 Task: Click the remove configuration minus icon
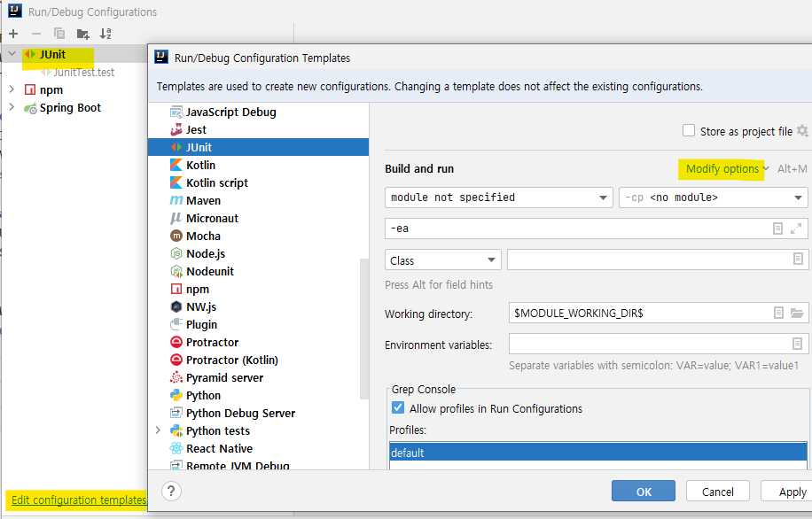pos(35,33)
